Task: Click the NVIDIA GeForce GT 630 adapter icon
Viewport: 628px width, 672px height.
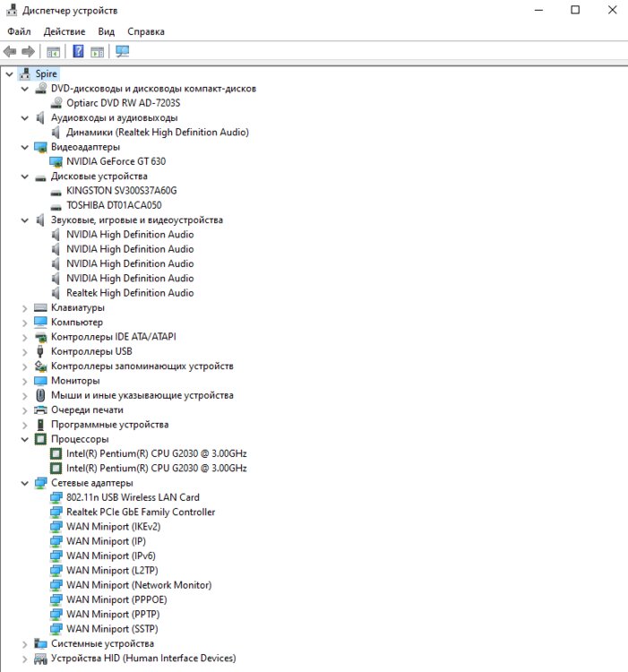Action: 56,161
